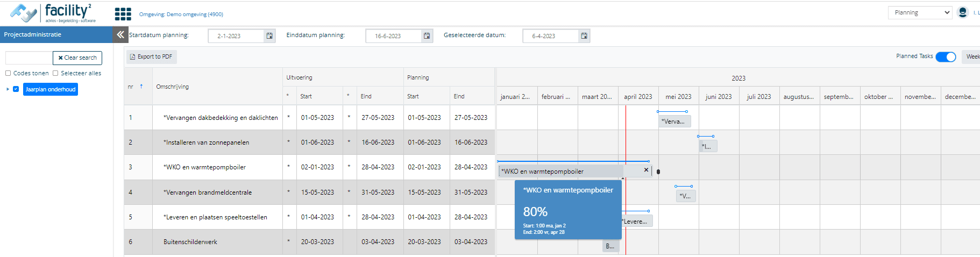The width and height of the screenshot is (980, 257).
Task: Open the Planning dropdown menu
Action: coord(920,12)
